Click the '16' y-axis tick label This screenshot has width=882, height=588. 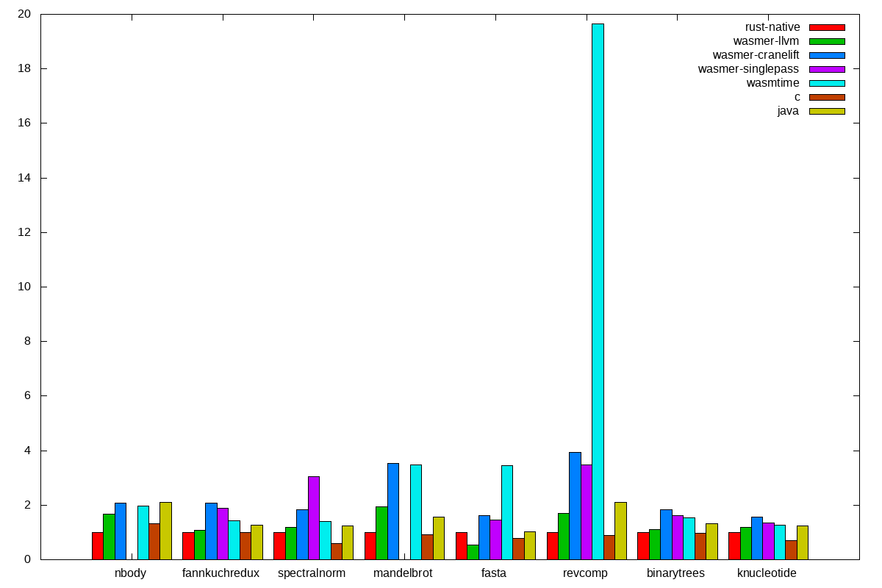pyautogui.click(x=24, y=123)
